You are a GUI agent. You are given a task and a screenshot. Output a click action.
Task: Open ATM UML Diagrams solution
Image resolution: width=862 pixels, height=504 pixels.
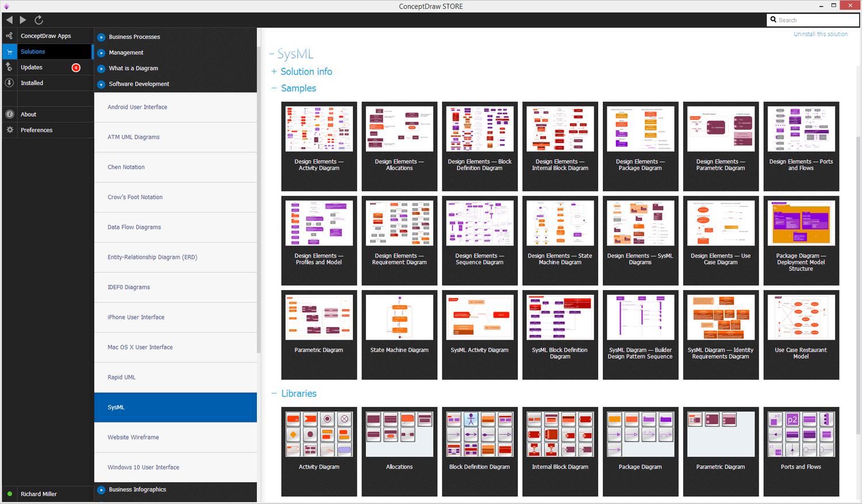tap(175, 137)
